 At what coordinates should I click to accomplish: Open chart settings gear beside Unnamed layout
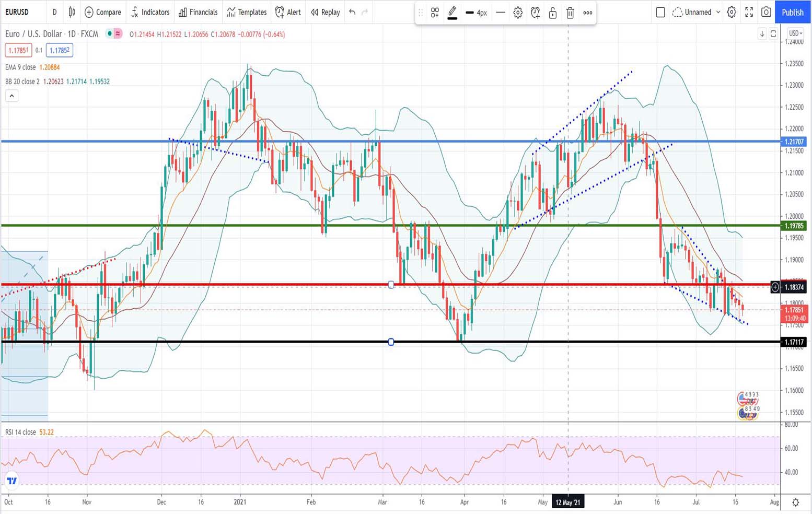point(732,12)
